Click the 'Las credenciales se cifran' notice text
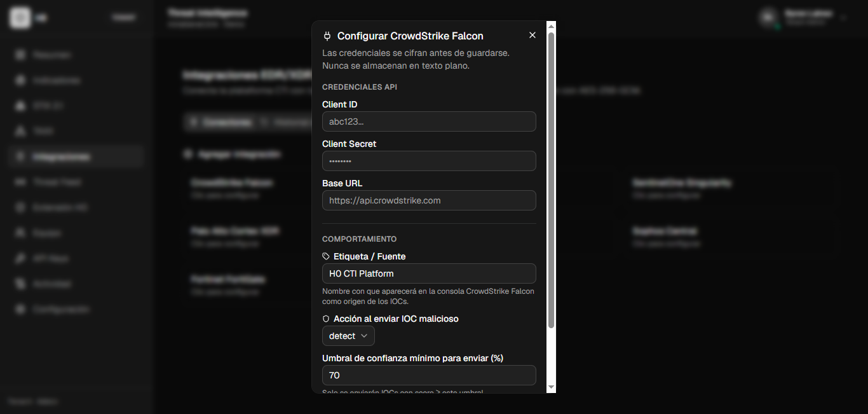 (416, 59)
